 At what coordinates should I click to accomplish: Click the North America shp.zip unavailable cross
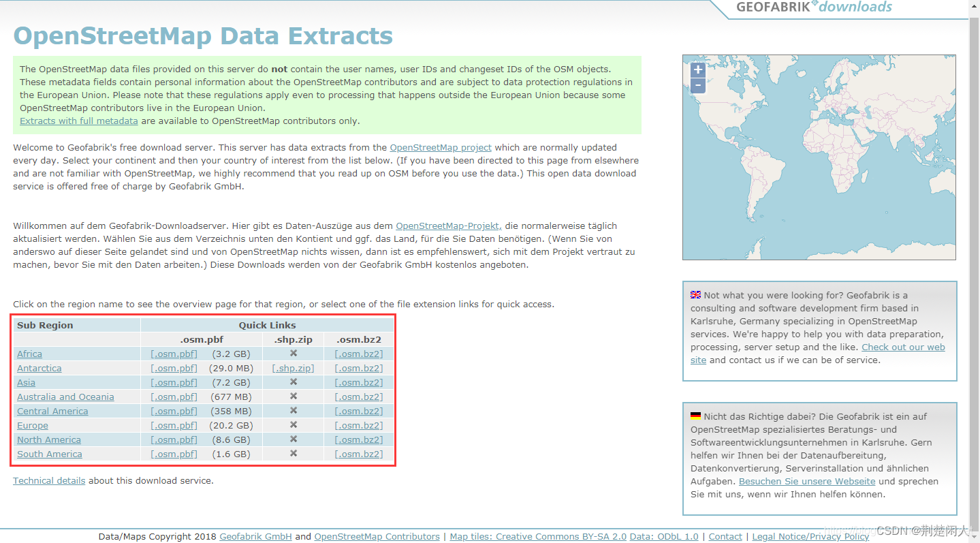point(294,439)
